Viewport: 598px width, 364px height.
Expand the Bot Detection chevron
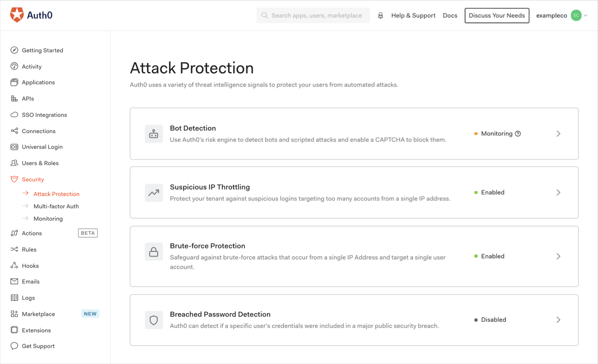[559, 134]
